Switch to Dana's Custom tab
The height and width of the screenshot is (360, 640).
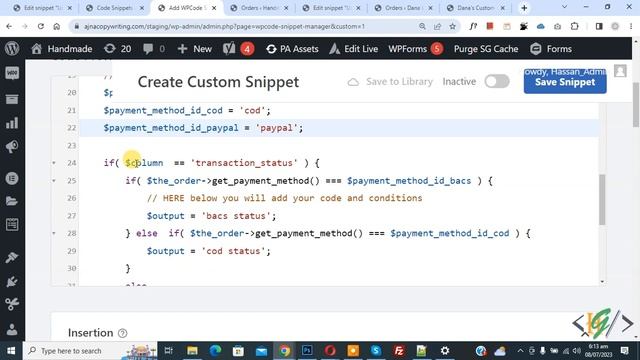(x=476, y=8)
